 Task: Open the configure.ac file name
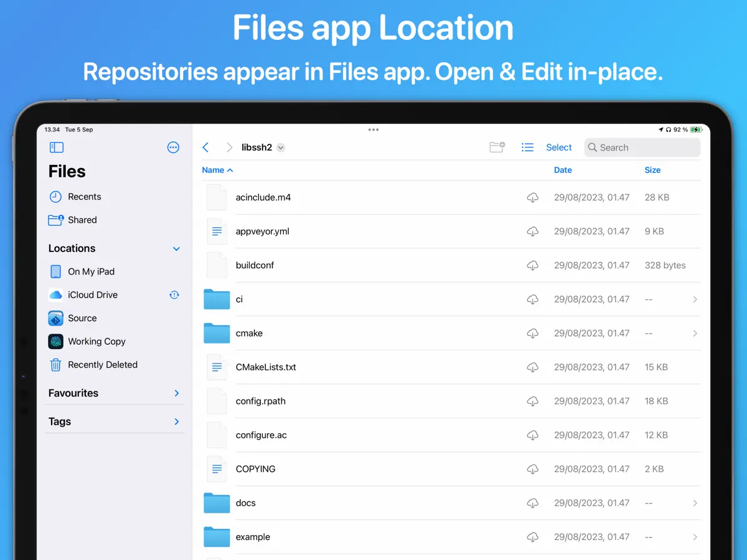point(261,435)
